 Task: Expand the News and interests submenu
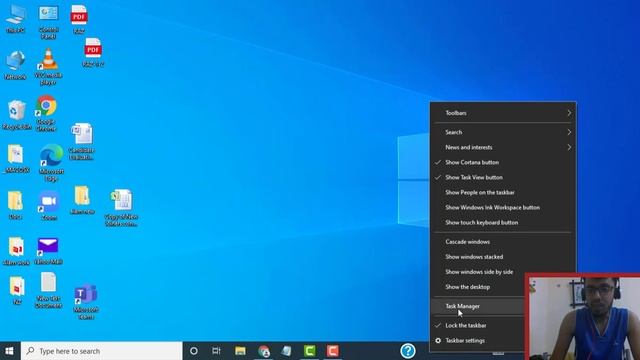(x=503, y=147)
